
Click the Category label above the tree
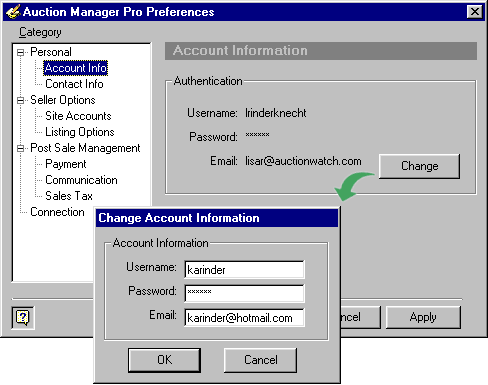[40, 32]
